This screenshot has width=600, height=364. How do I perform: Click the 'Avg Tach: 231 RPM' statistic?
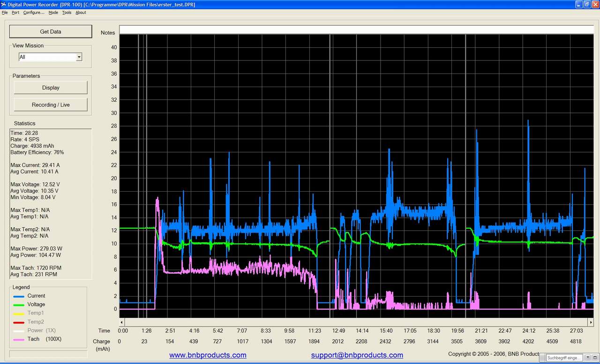(32, 275)
